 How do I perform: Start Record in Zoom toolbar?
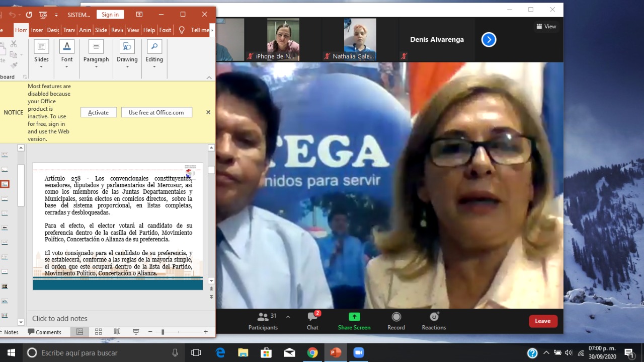tap(396, 321)
